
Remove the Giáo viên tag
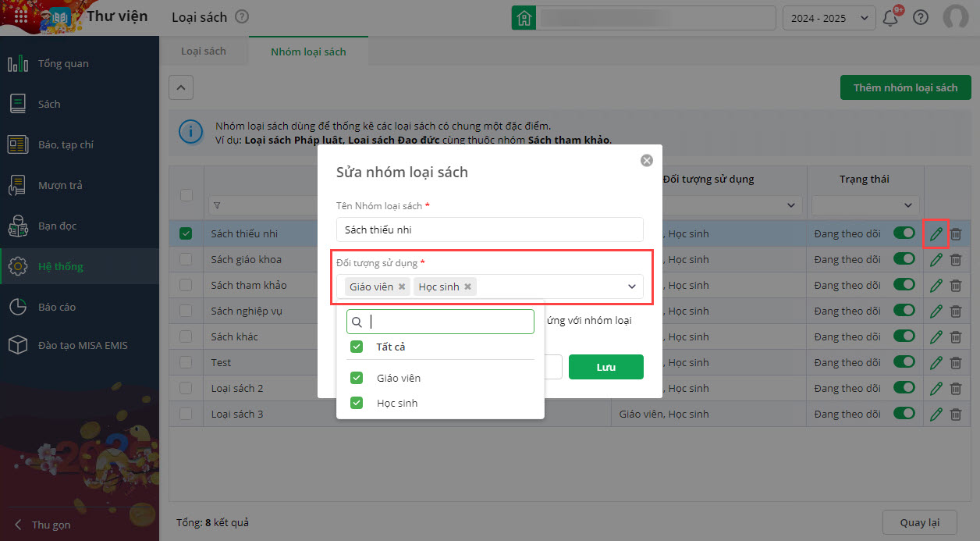coord(402,287)
